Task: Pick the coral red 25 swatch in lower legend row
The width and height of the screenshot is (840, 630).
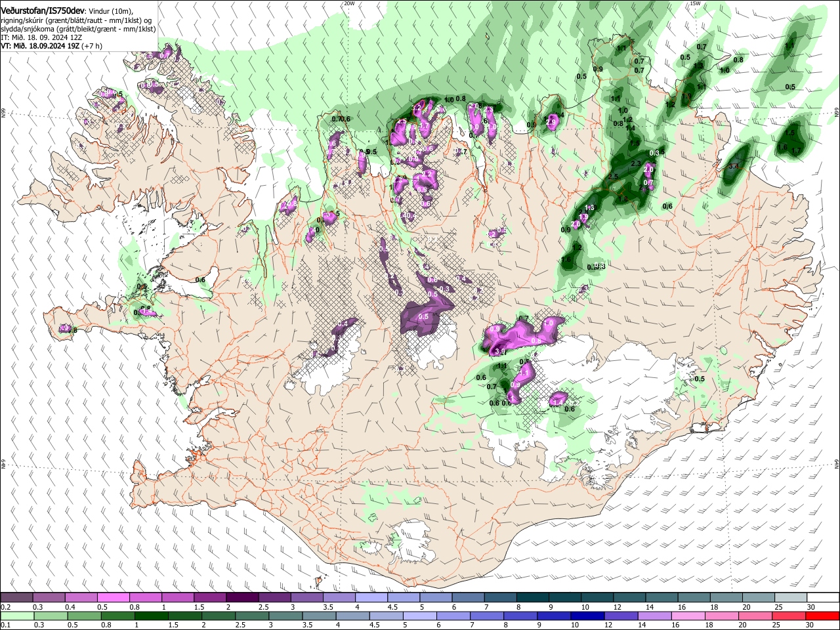Action: pyautogui.click(x=789, y=616)
